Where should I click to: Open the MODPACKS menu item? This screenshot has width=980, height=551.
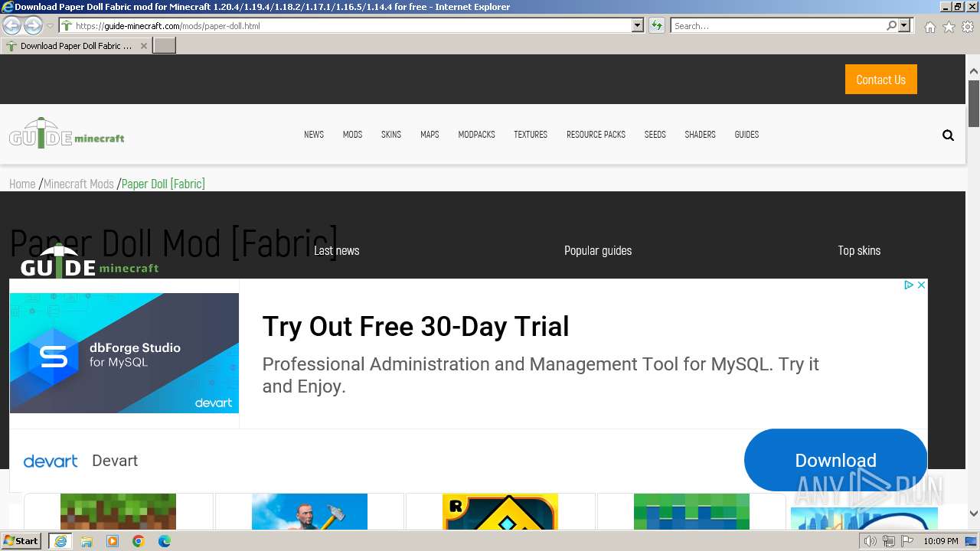click(x=476, y=135)
